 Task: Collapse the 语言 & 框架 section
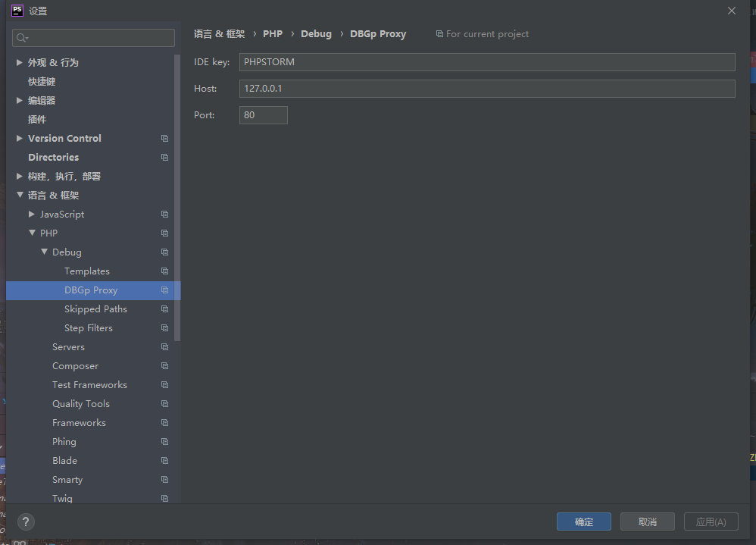[x=19, y=195]
